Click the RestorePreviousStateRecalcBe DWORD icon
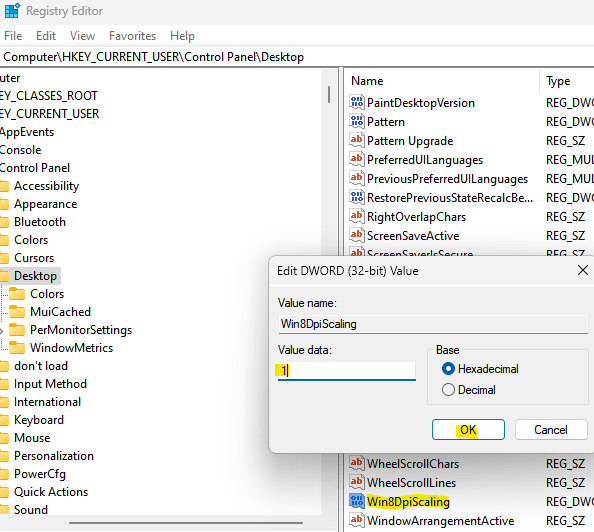Viewport: 594px width, 532px height. pyautogui.click(x=356, y=197)
